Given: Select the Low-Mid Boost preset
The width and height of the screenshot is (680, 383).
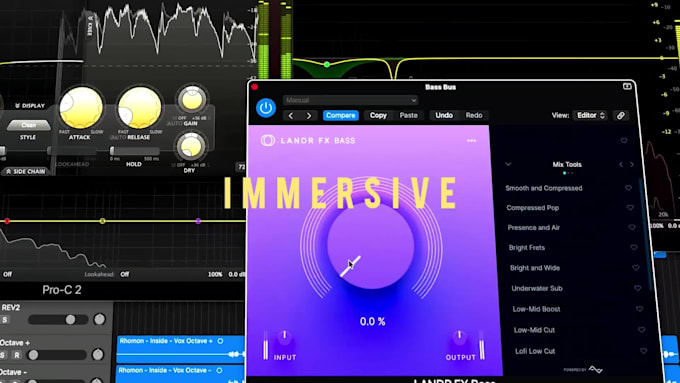Looking at the screenshot, I should click(536, 309).
